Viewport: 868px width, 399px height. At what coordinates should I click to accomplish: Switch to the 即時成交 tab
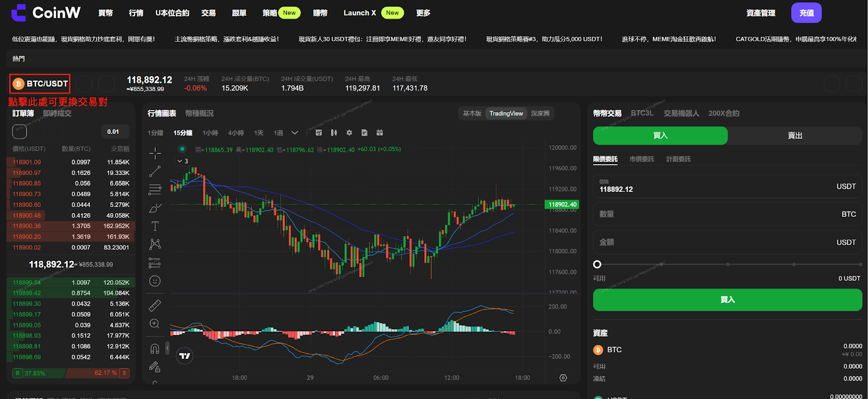57,113
